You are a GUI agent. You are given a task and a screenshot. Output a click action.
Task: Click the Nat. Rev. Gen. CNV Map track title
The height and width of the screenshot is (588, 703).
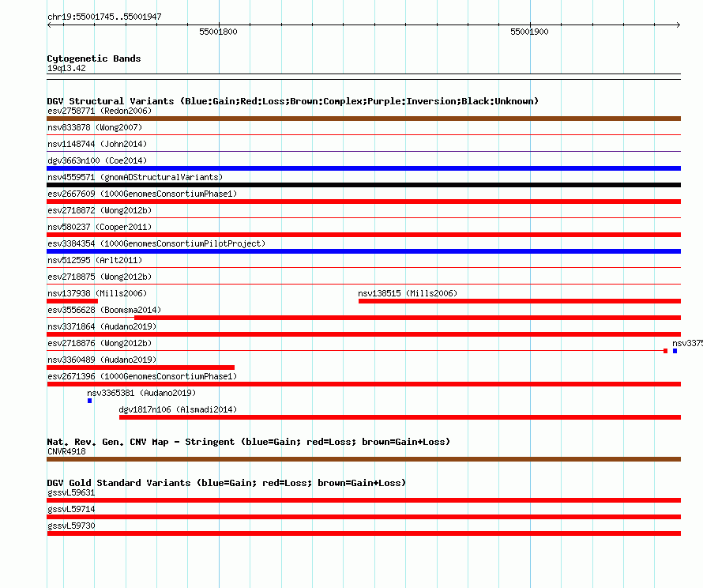248,442
